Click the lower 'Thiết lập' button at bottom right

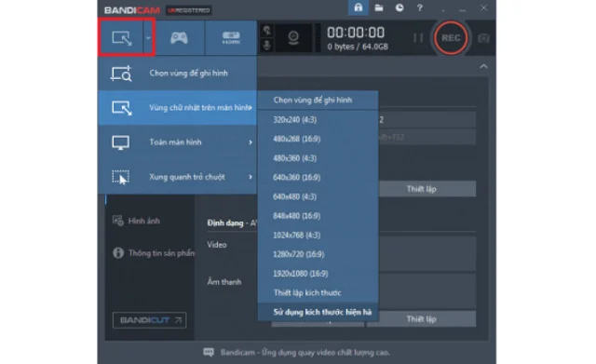coord(422,318)
